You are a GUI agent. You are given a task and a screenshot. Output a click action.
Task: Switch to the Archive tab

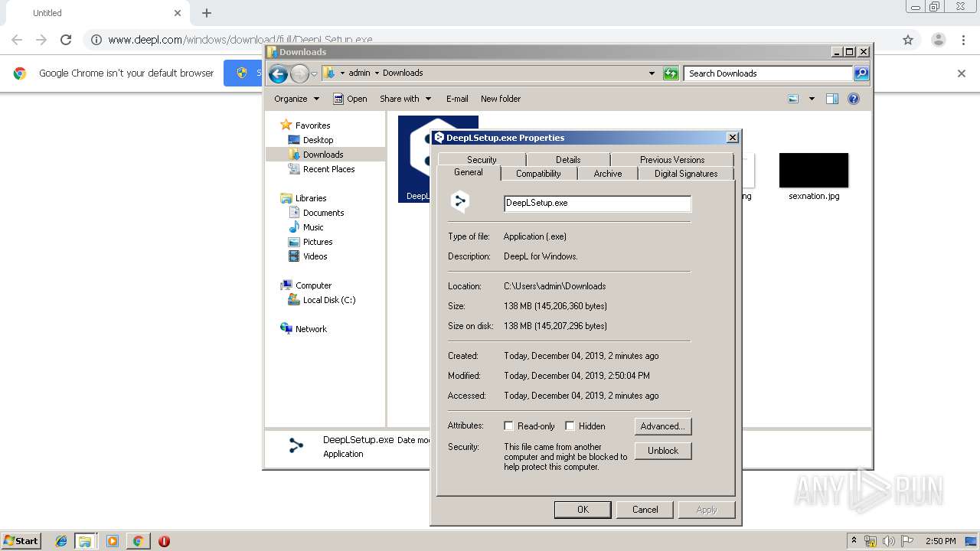pyautogui.click(x=608, y=174)
